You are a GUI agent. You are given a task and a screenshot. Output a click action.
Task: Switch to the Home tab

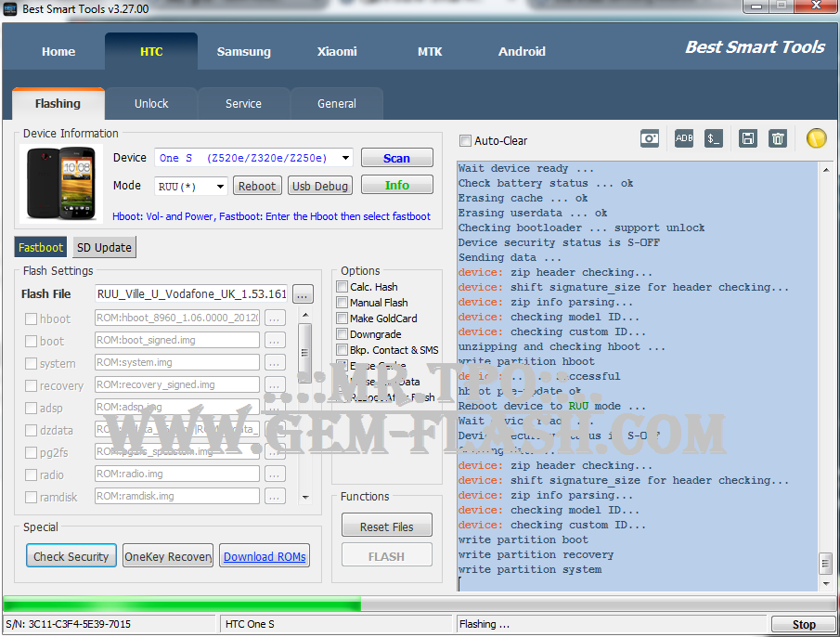tap(58, 51)
